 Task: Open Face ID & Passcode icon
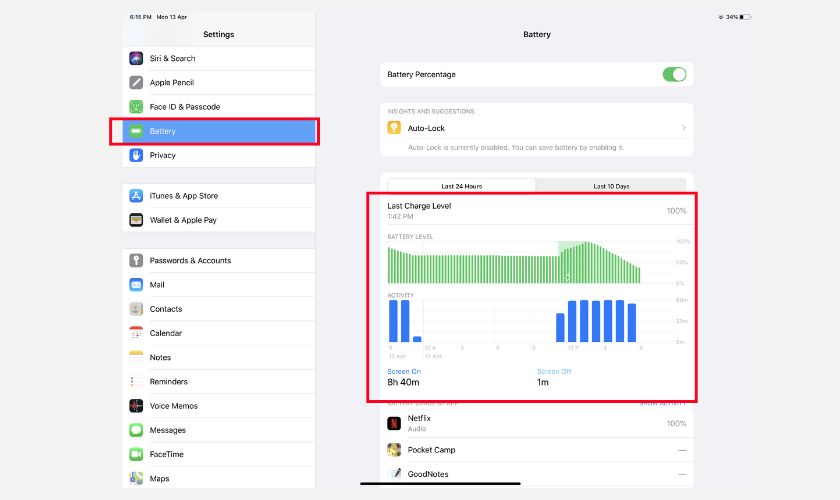136,107
